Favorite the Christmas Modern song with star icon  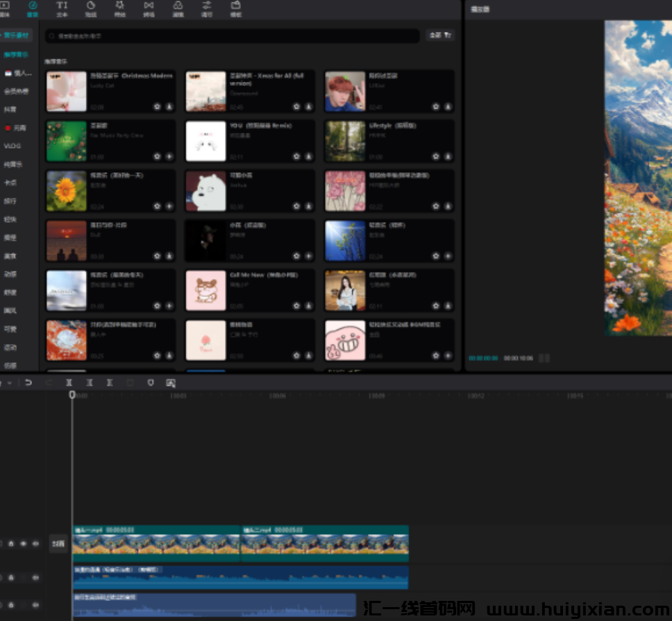coord(158,107)
